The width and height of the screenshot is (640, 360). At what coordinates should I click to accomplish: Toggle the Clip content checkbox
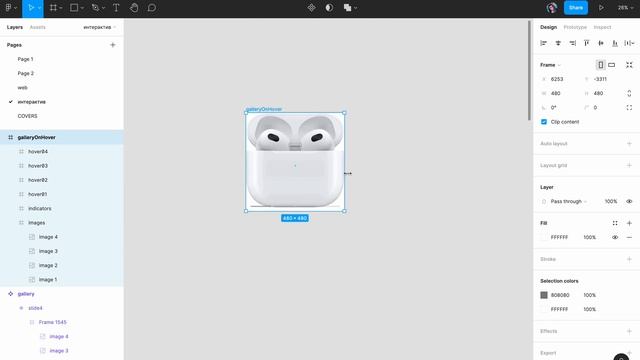[x=544, y=122]
